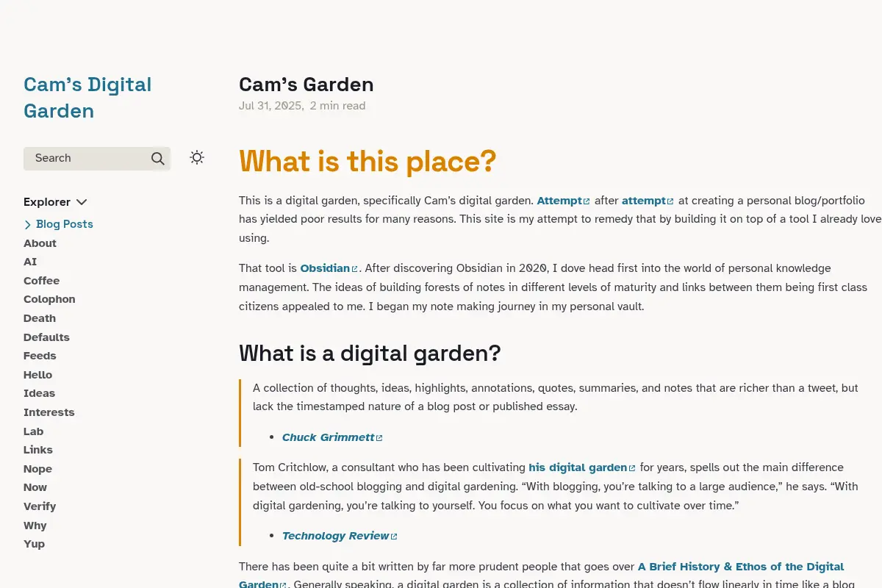This screenshot has width=882, height=588.
Task: Open the Defaults page
Action: pos(46,337)
